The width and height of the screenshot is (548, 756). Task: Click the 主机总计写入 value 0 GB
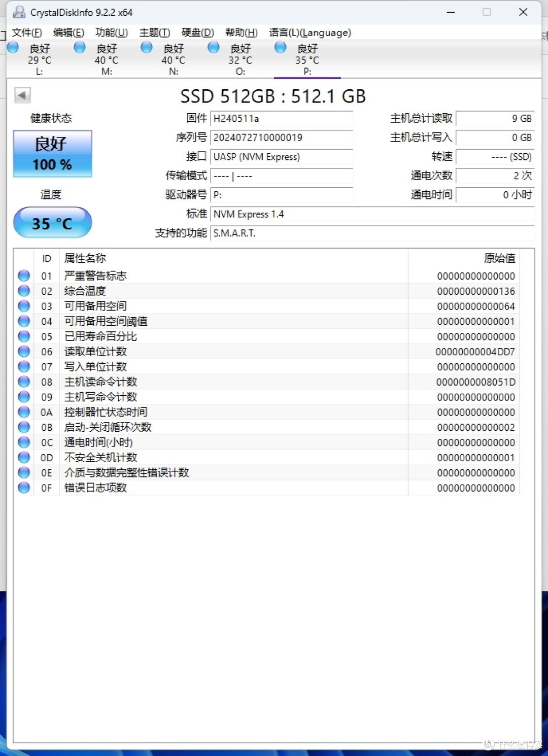pos(495,138)
